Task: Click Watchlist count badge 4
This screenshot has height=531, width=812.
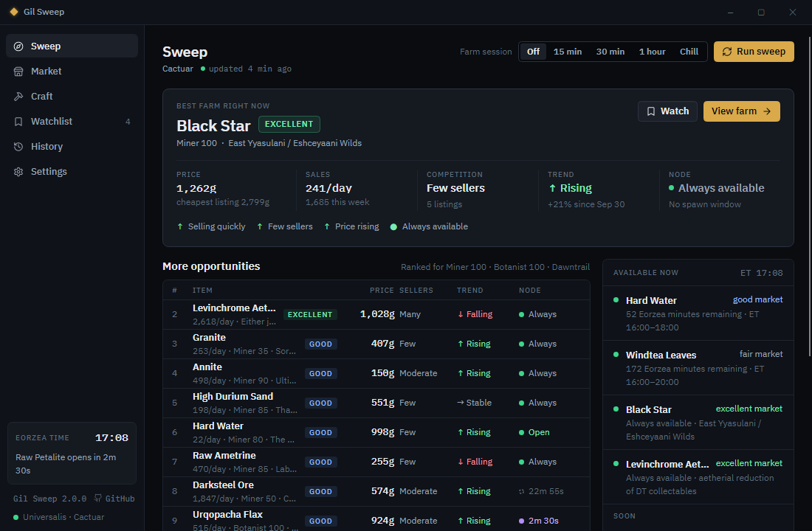Action: [x=128, y=122]
